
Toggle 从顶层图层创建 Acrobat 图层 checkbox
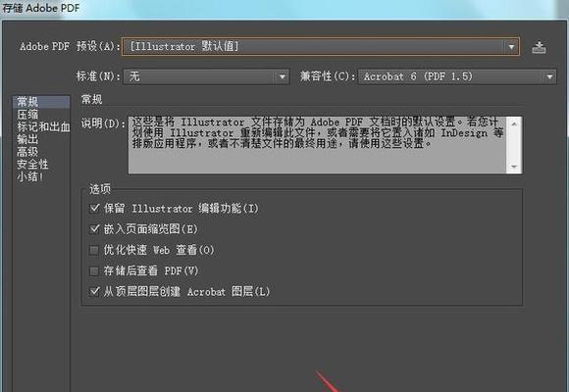pyautogui.click(x=94, y=291)
